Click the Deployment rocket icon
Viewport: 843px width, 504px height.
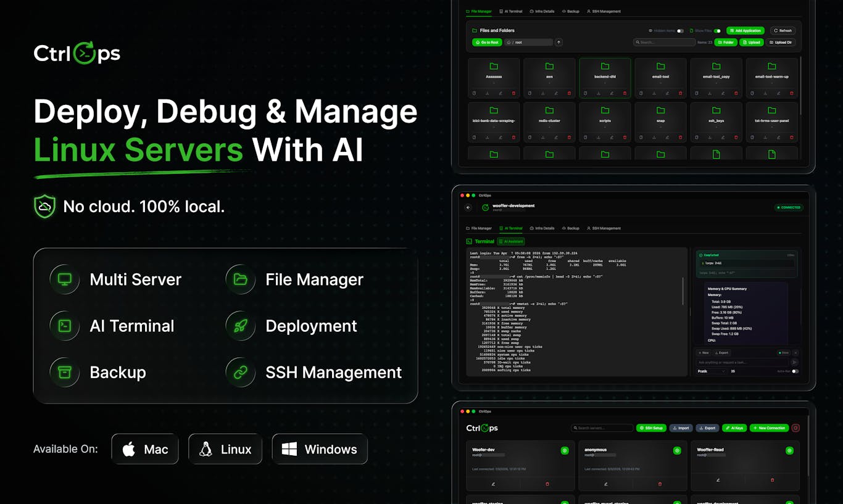pos(241,326)
